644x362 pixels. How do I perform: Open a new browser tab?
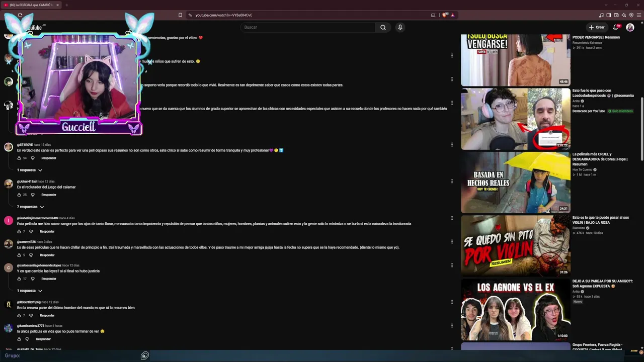pos(66,5)
